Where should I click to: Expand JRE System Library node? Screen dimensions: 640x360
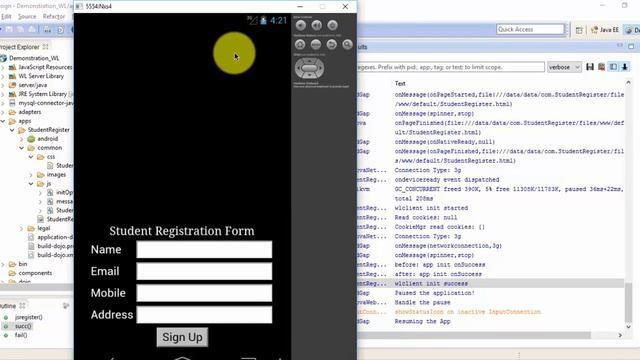(3, 94)
